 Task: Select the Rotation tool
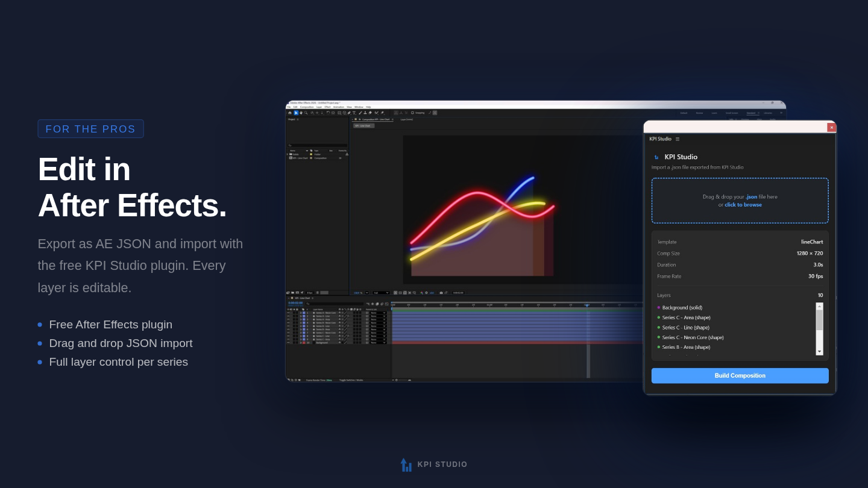pos(329,113)
